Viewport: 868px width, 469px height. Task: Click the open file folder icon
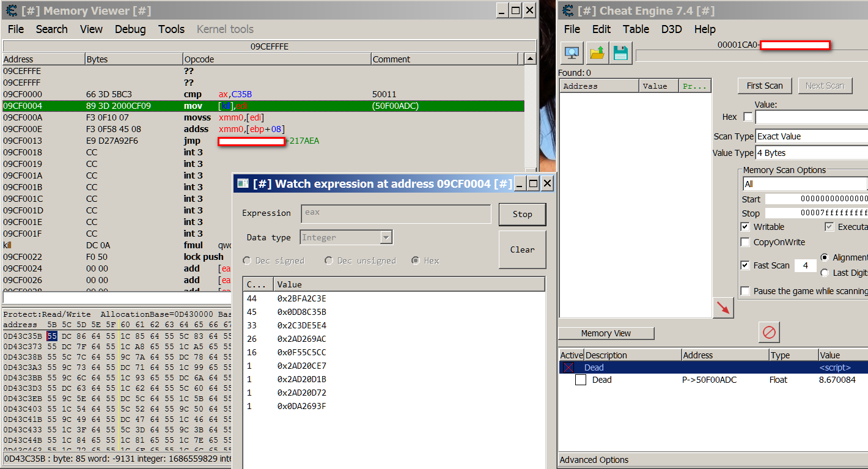tap(597, 53)
